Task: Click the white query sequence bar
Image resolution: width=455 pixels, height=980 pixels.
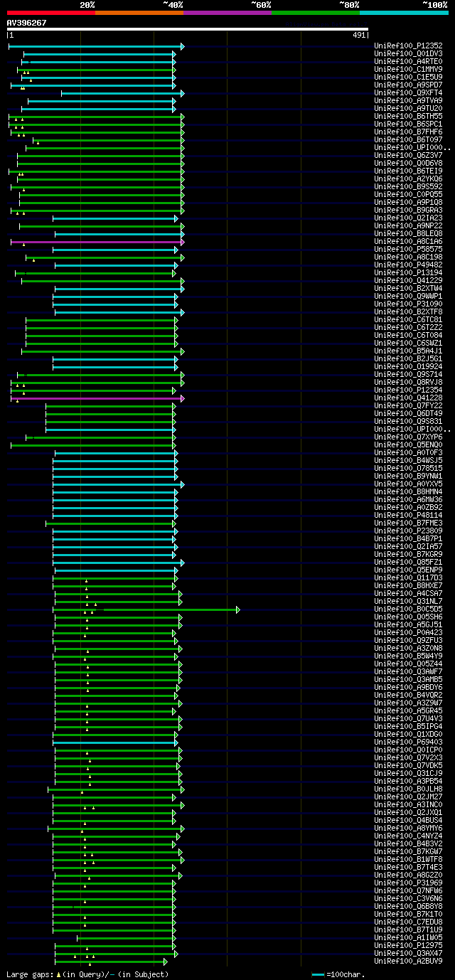Action: pos(188,29)
